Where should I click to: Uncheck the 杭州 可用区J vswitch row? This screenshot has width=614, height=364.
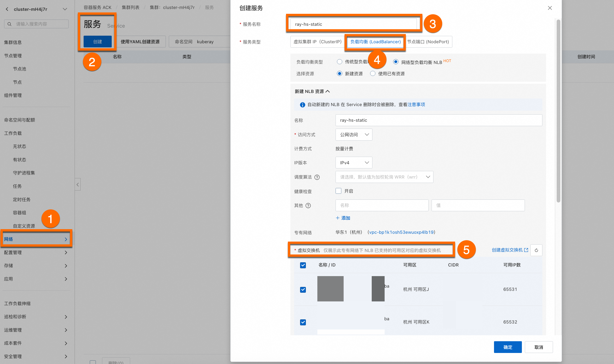(303, 290)
